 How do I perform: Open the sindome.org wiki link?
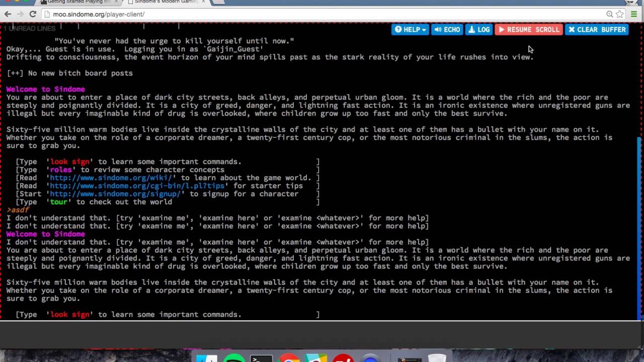[111, 177]
